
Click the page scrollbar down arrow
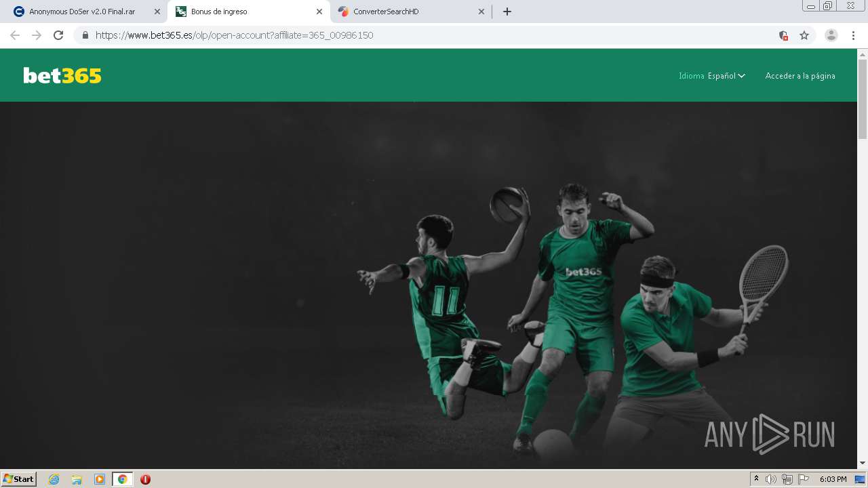tap(863, 463)
